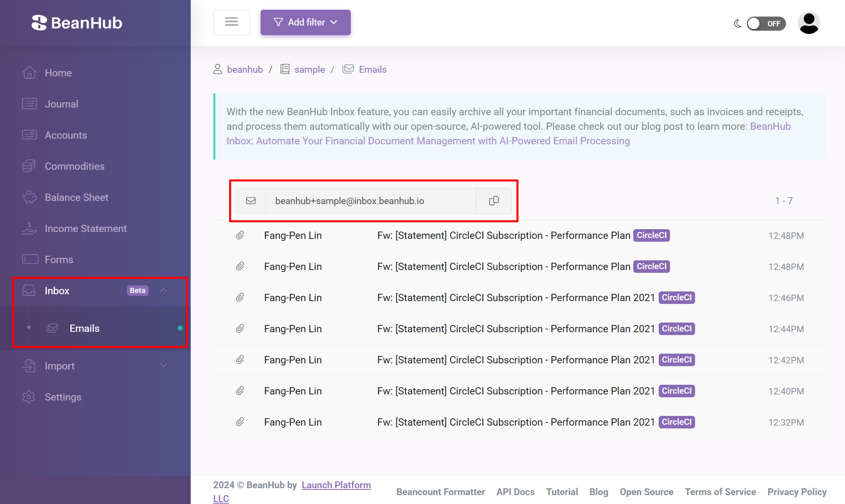Screen dimensions: 845x504
Task: Open Beancount Formatter footer link
Action: (440, 492)
